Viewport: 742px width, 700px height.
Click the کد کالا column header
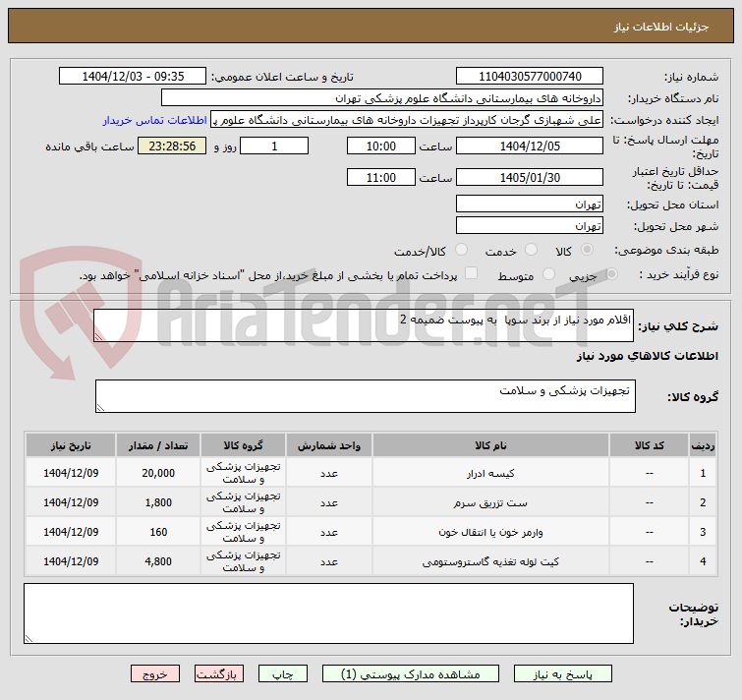pyautogui.click(x=649, y=445)
